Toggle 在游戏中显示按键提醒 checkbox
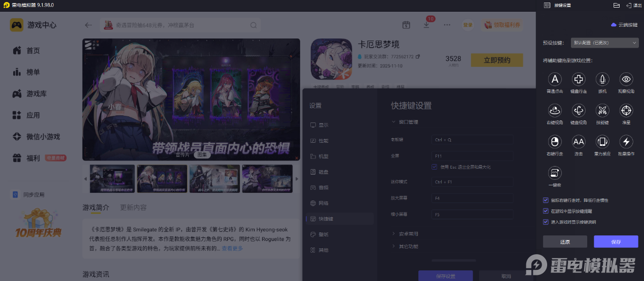 [x=546, y=211]
